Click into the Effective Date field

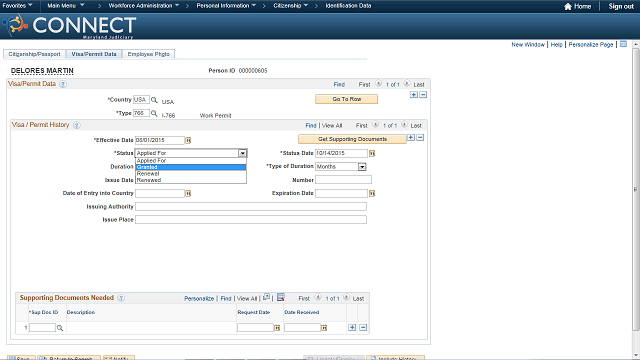160,140
